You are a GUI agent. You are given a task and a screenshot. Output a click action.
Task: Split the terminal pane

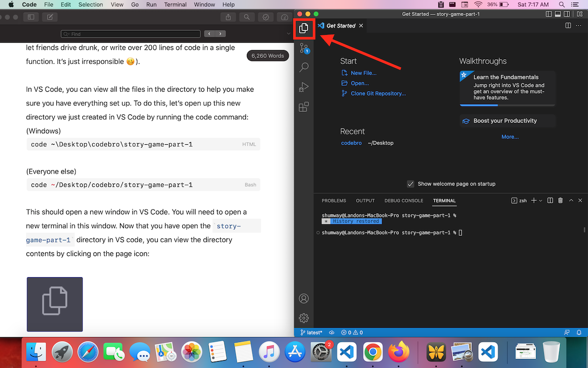coord(550,201)
